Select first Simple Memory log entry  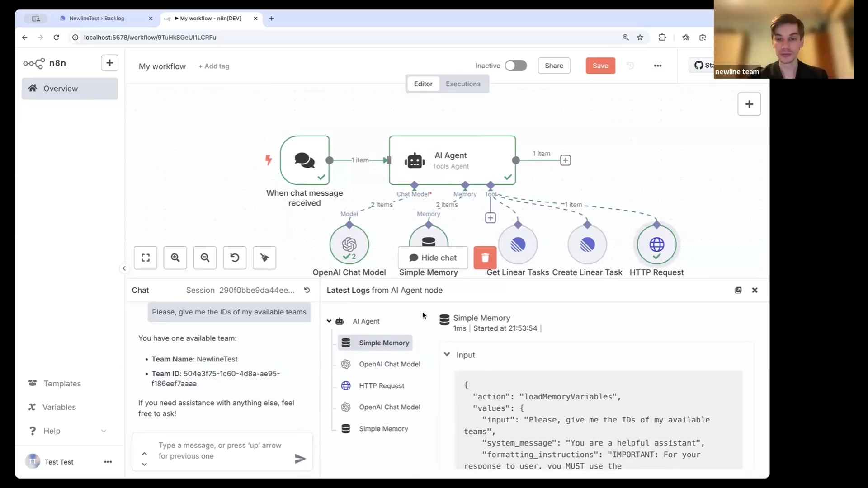coord(375,343)
